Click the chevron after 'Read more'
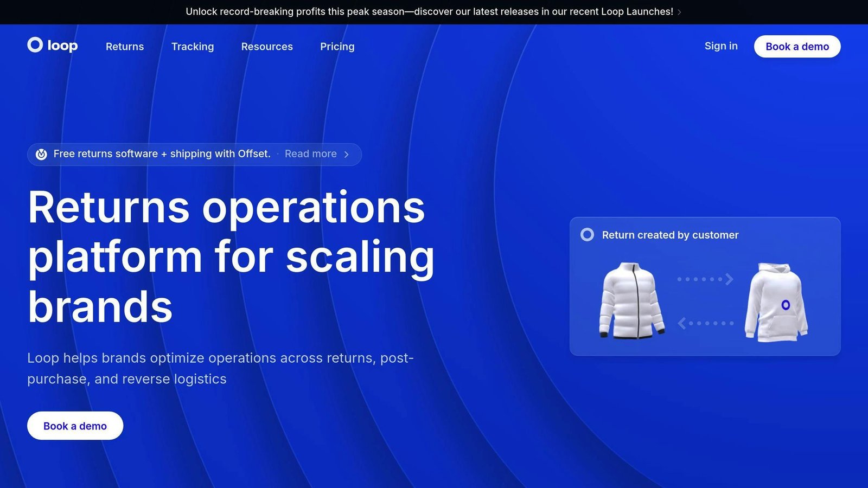868x488 pixels. (x=346, y=155)
